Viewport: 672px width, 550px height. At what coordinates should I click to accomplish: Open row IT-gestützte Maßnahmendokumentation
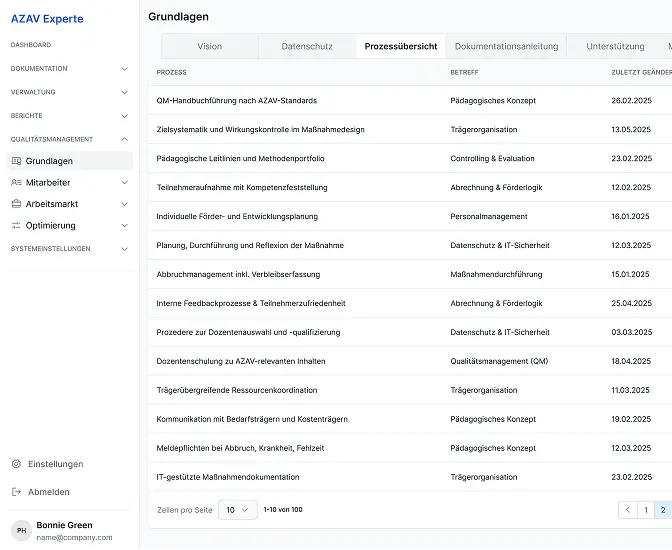pyautogui.click(x=410, y=477)
